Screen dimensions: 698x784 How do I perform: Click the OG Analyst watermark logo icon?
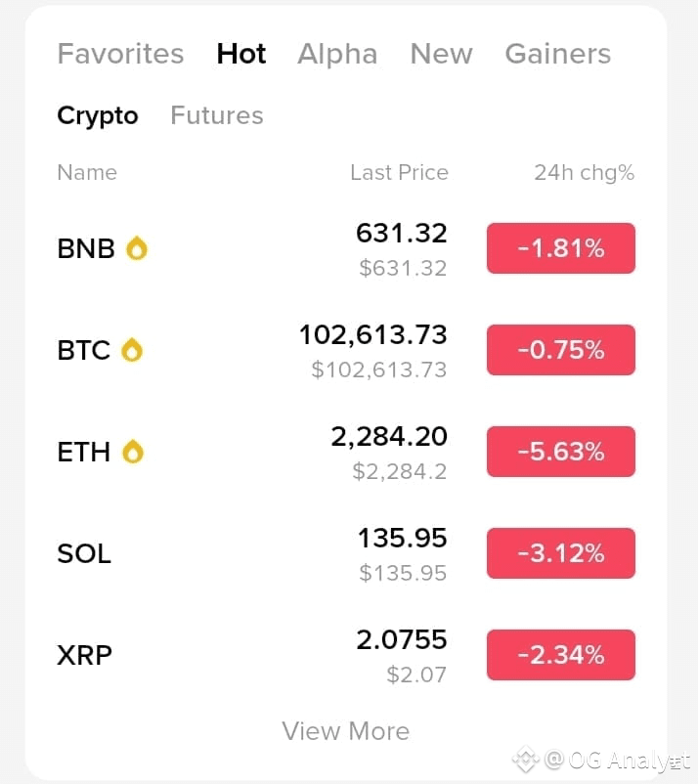(x=526, y=758)
